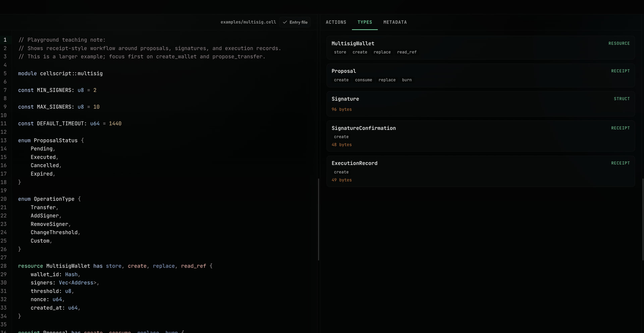
Task: Click the store chip under MultisigWallet
Action: point(340,52)
